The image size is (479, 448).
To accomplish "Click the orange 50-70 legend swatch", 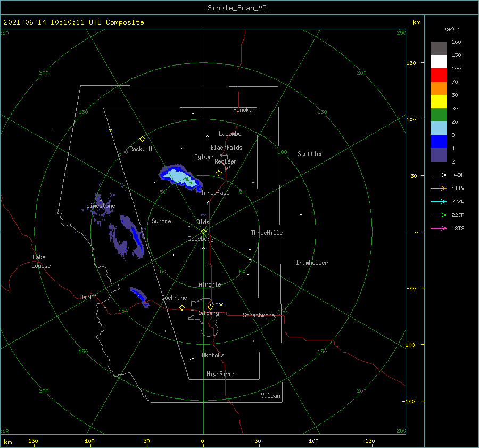I will (x=439, y=88).
